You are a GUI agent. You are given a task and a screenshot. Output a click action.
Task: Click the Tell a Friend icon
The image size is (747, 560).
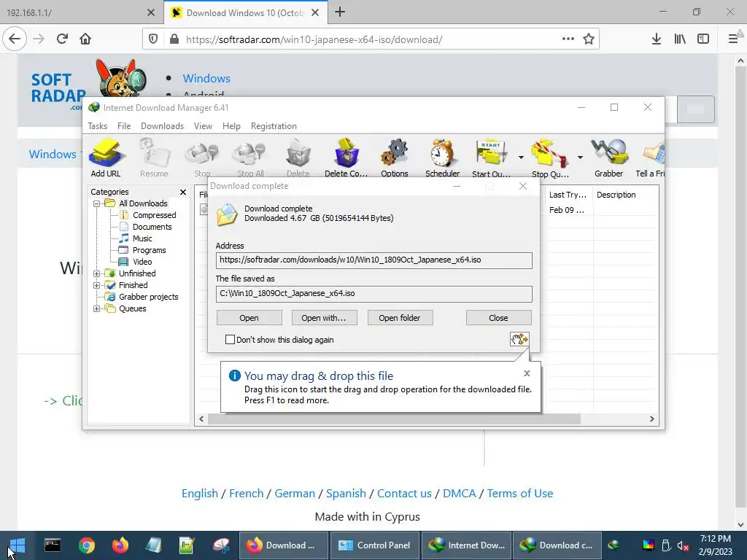click(x=651, y=157)
